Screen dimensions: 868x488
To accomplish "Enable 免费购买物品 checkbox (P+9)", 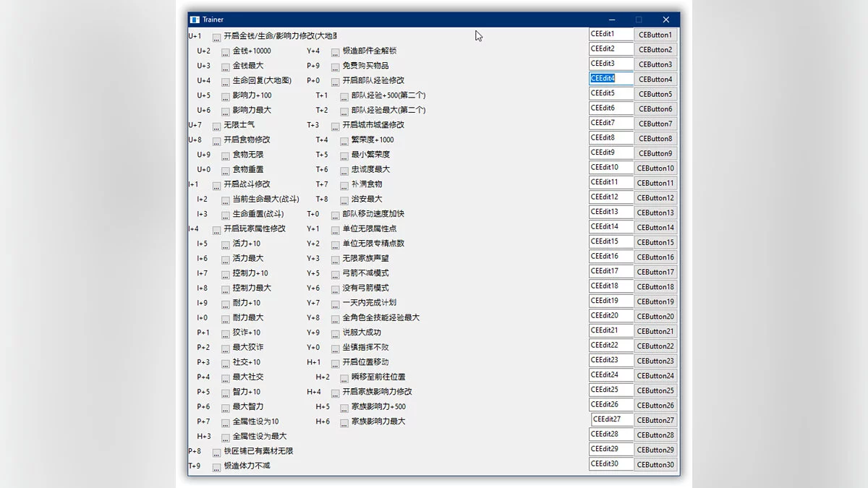I will (x=336, y=67).
